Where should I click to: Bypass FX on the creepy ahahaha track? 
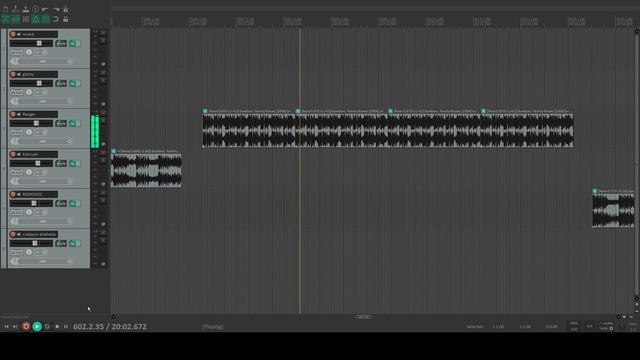(78, 244)
